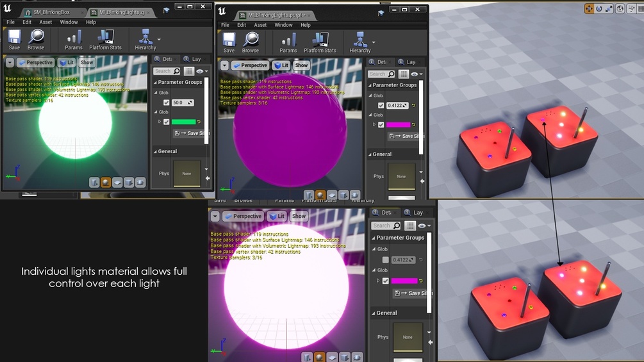Click Show button in green window viewport
This screenshot has height=362, width=644.
pos(87,62)
